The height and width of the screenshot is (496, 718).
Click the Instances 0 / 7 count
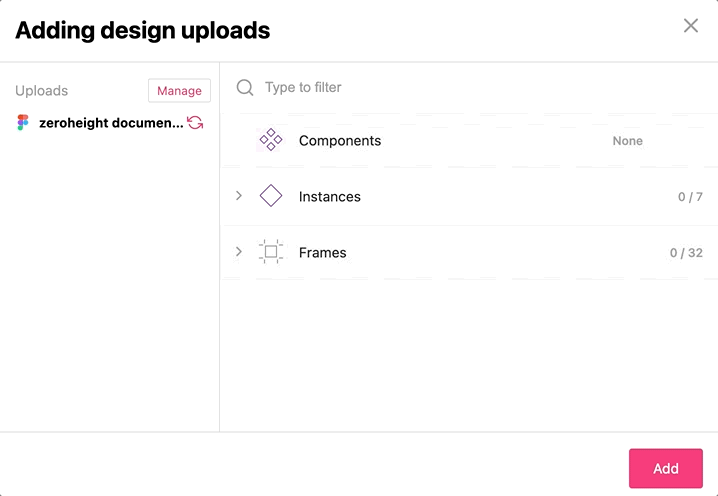tap(690, 197)
